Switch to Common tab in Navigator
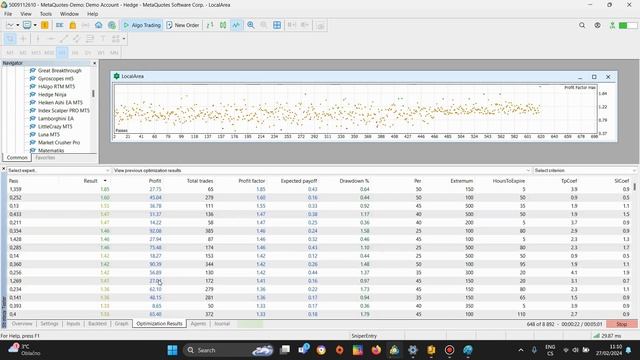The height and width of the screenshot is (360, 640). click(17, 158)
